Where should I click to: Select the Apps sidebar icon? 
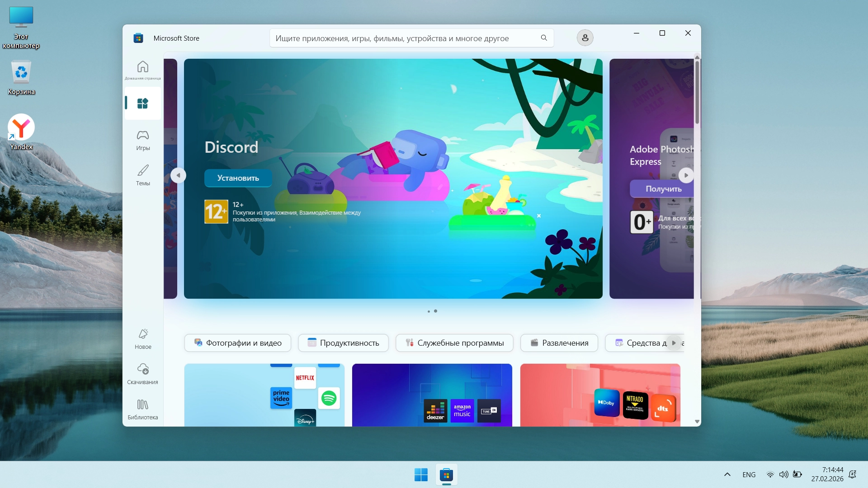click(143, 103)
